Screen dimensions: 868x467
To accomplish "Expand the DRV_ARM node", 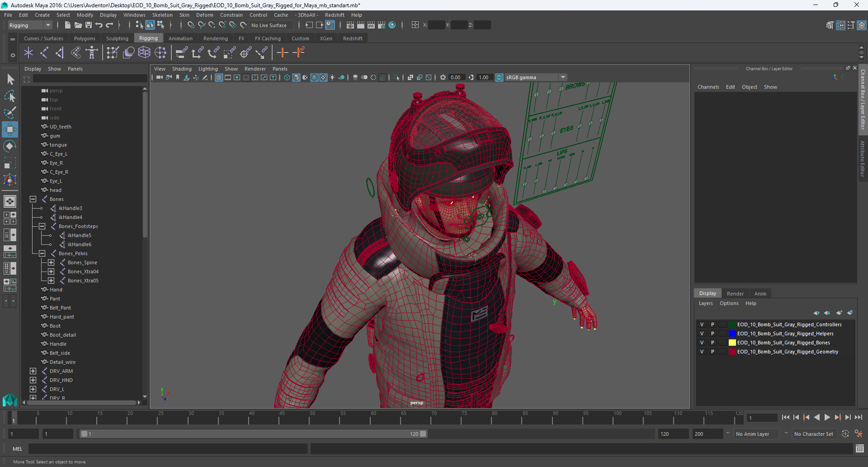I will tap(33, 371).
